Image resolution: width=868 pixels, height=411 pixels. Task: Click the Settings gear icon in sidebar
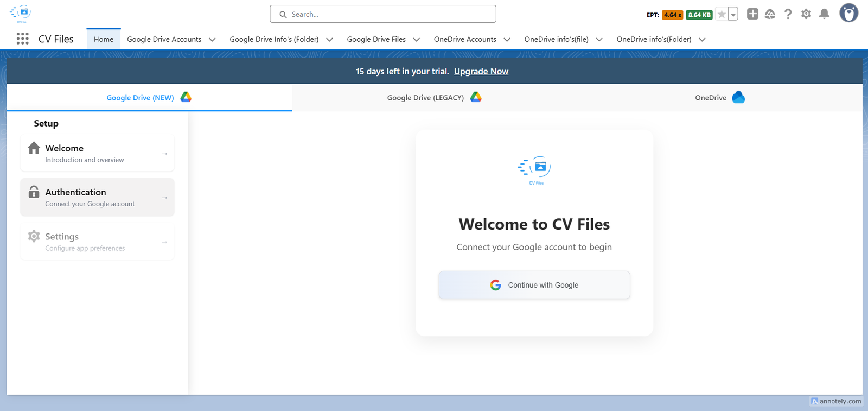click(x=34, y=236)
